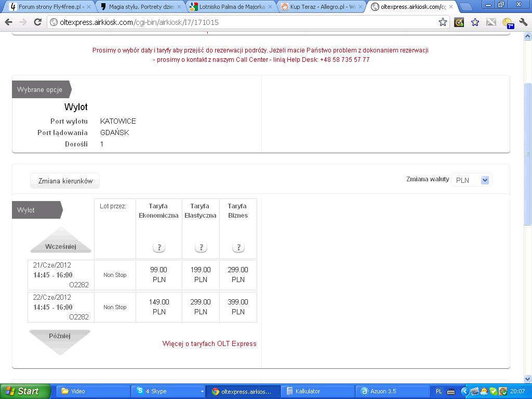Bookmark page with address bar star icon

coord(443,22)
